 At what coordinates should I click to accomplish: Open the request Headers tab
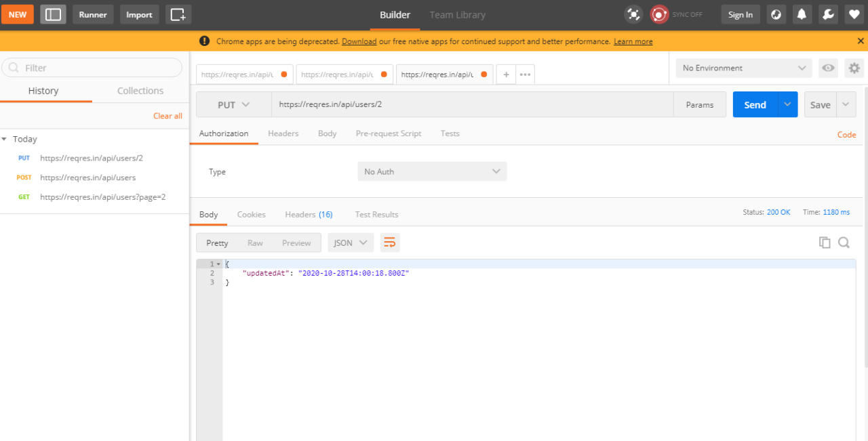point(283,133)
